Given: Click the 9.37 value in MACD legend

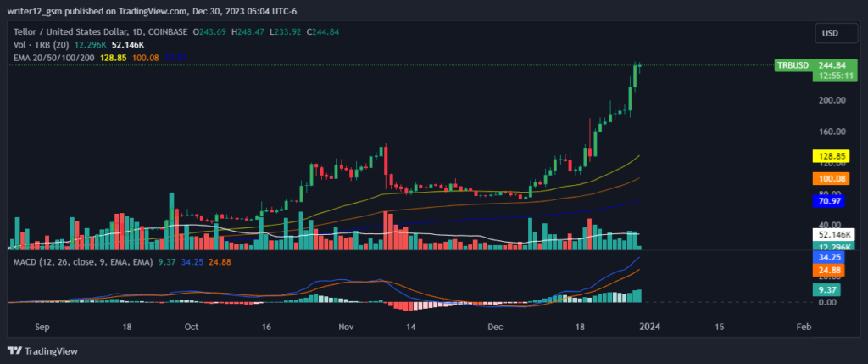Looking at the screenshot, I should [x=165, y=262].
